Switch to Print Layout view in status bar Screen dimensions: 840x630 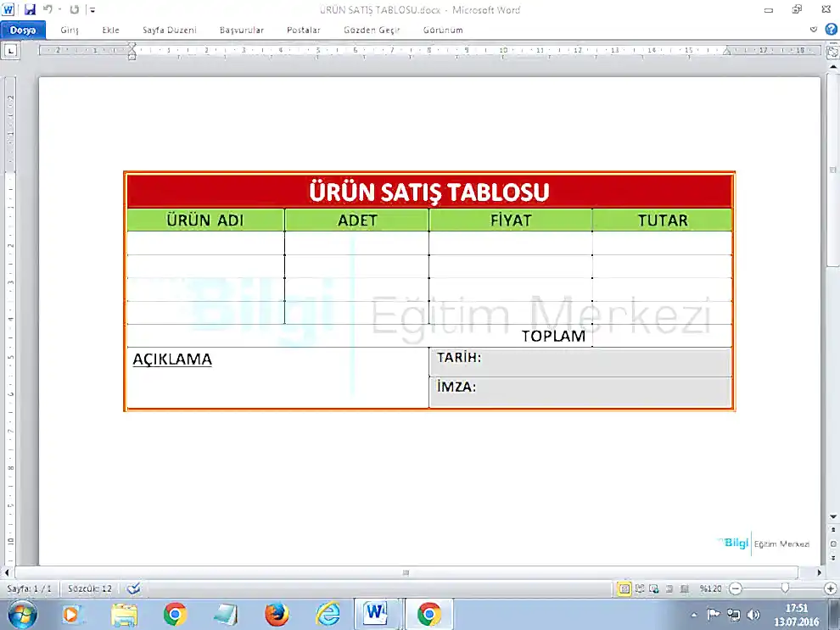(x=625, y=588)
